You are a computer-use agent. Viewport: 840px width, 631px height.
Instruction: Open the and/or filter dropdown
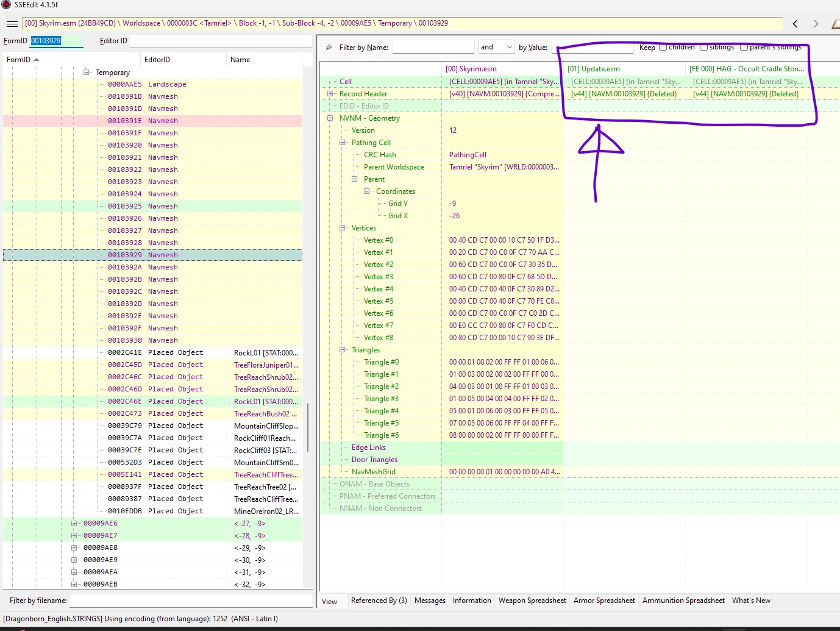click(x=496, y=47)
